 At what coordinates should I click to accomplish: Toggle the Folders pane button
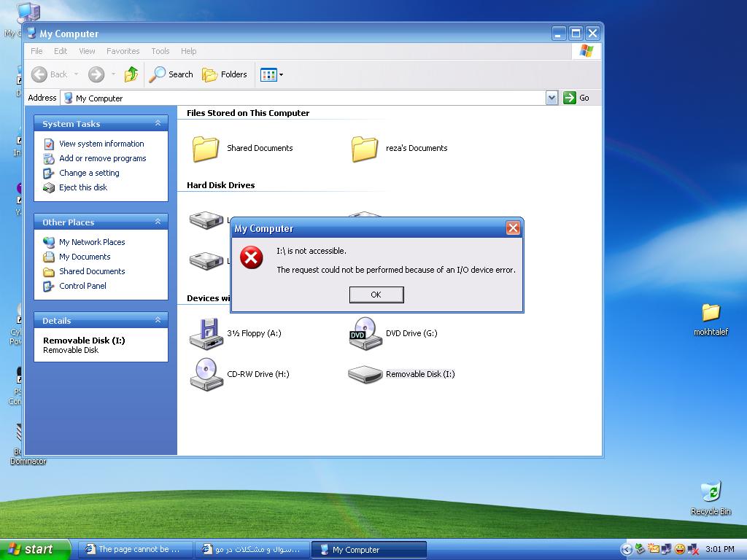[x=225, y=74]
